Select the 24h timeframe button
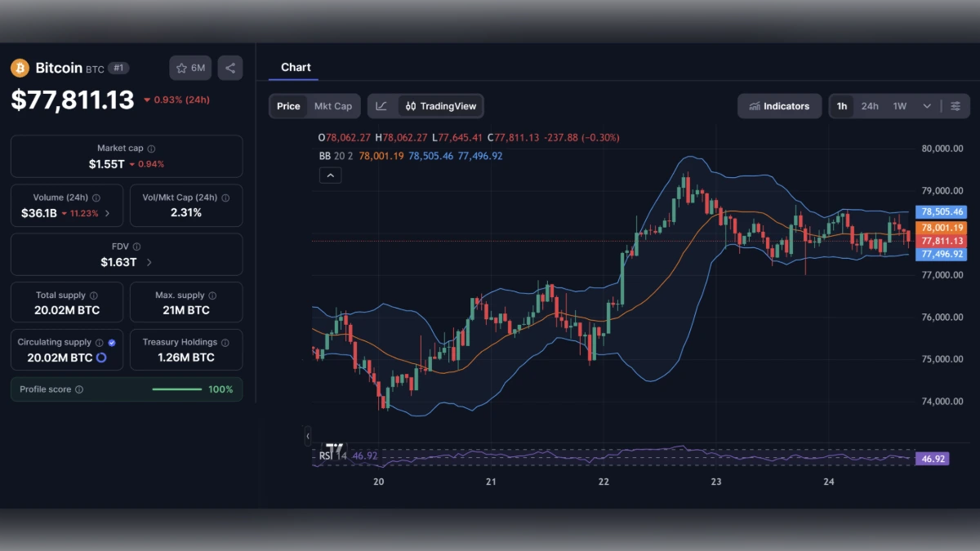The height and width of the screenshot is (551, 980). (870, 106)
